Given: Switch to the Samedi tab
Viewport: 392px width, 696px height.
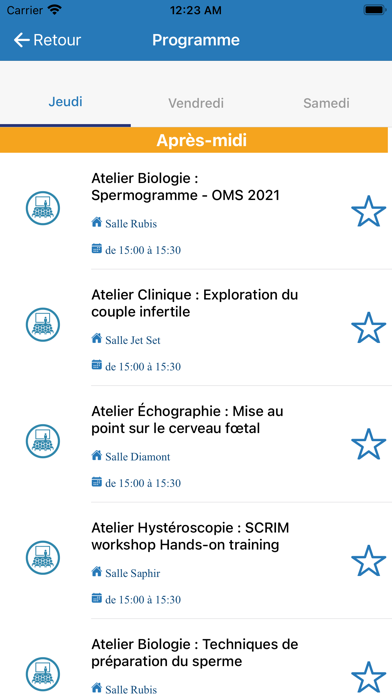Looking at the screenshot, I should pos(326,103).
